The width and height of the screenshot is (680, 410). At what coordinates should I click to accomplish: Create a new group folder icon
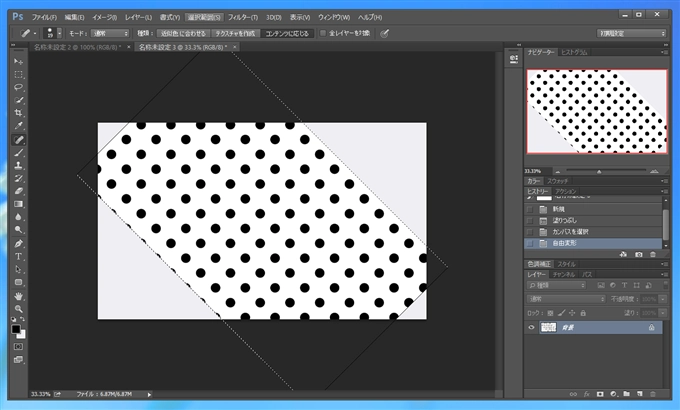[626, 394]
